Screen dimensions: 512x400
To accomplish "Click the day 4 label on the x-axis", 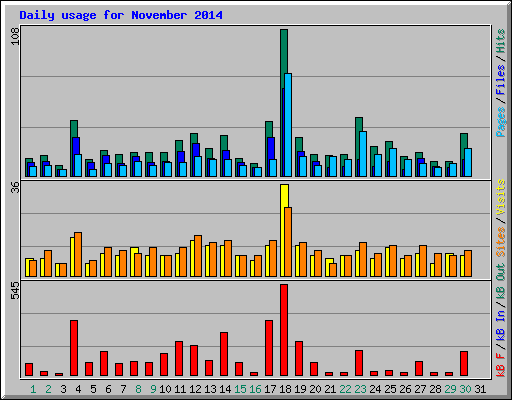I will (78, 389).
